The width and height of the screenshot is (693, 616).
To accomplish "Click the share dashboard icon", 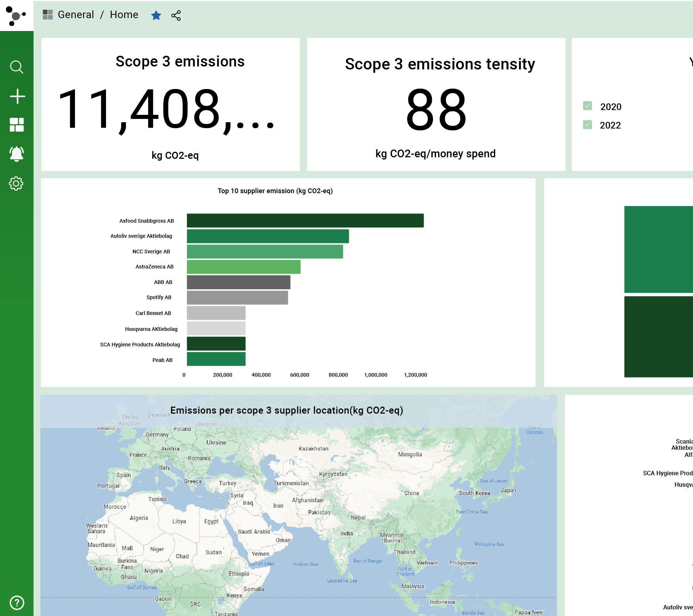I will click(176, 15).
